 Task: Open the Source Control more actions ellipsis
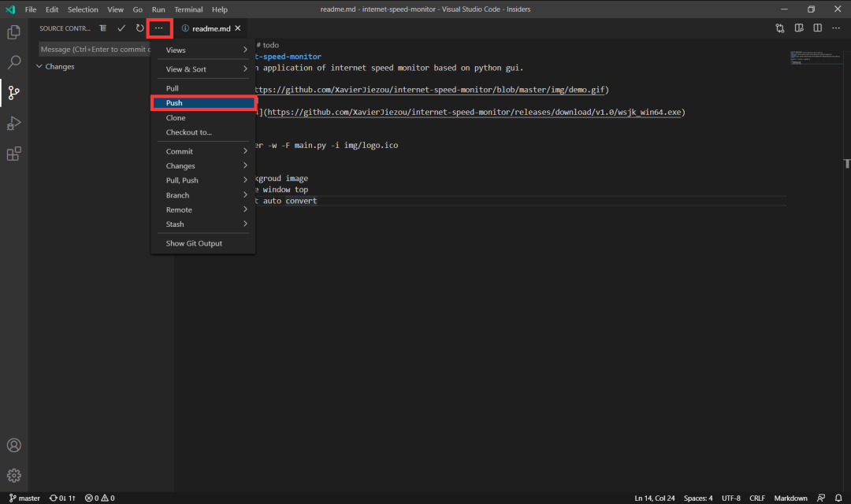(x=159, y=28)
